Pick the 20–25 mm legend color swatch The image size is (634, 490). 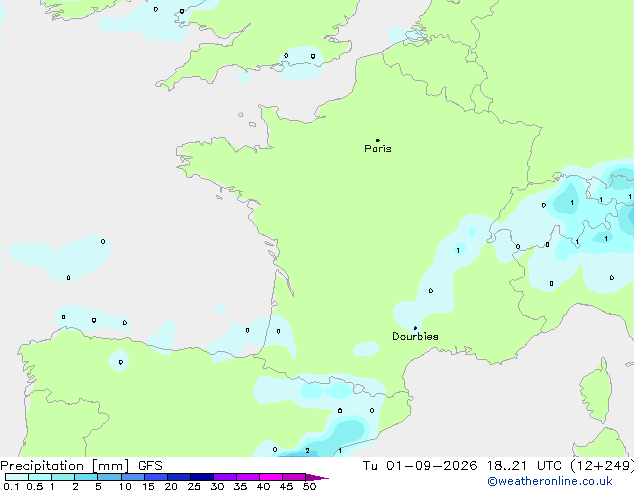[179, 477]
